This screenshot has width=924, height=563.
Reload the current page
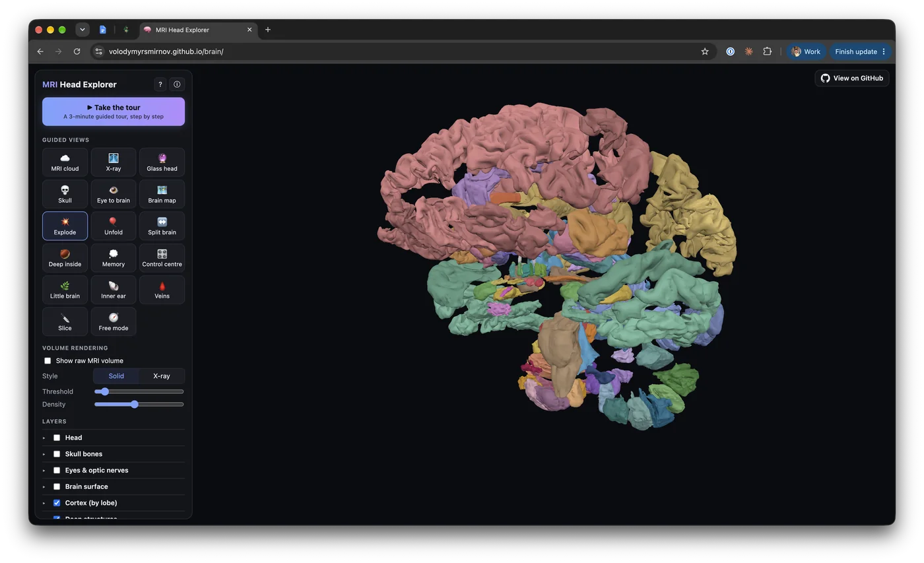pyautogui.click(x=77, y=51)
